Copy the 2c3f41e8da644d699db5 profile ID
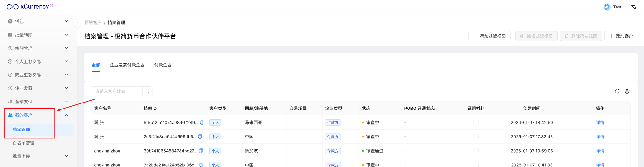This screenshot has width=644, height=167. click(200, 136)
